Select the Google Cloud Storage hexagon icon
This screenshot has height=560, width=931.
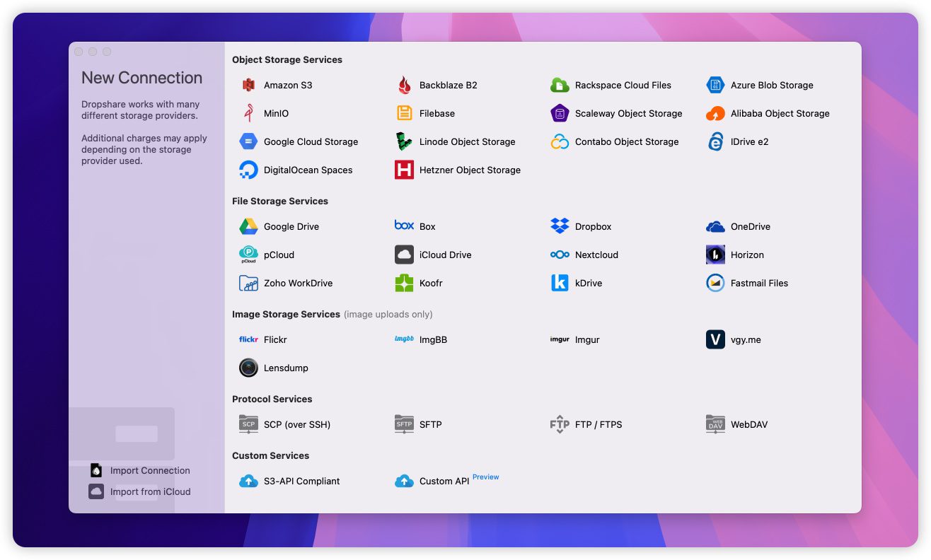coord(248,141)
